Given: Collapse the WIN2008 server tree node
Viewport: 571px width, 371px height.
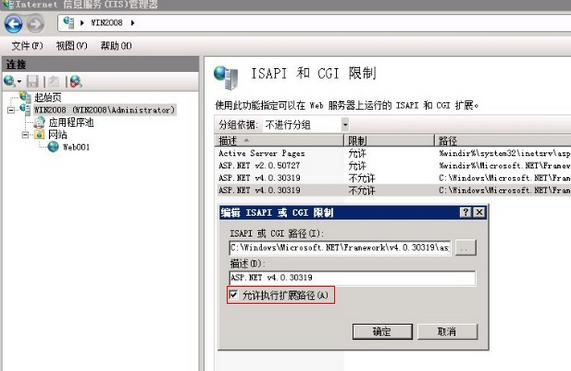Looking at the screenshot, I should (11, 110).
